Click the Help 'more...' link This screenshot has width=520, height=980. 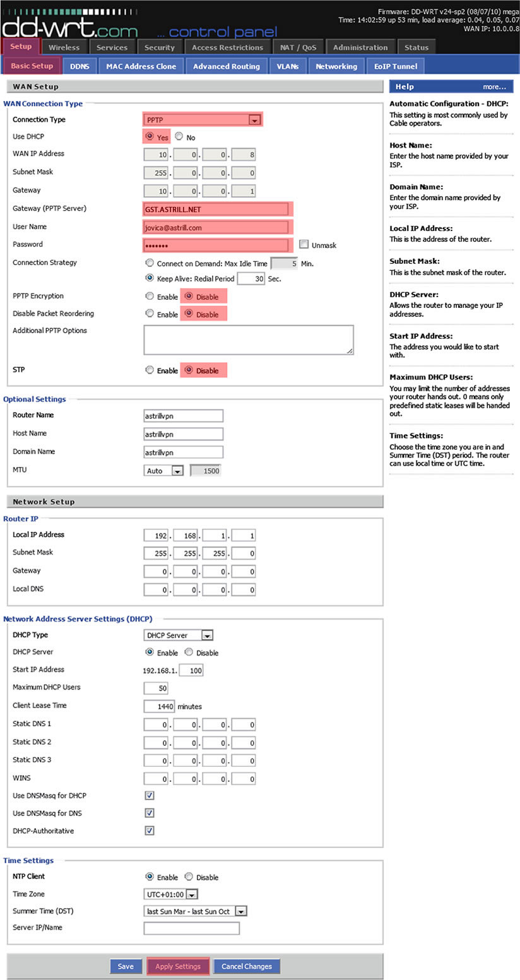click(495, 87)
